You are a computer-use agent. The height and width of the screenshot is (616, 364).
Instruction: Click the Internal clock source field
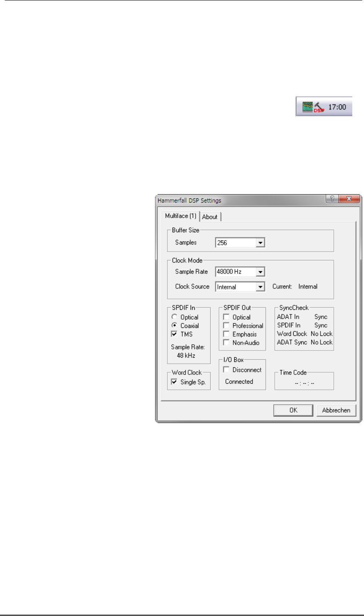pyautogui.click(x=235, y=287)
